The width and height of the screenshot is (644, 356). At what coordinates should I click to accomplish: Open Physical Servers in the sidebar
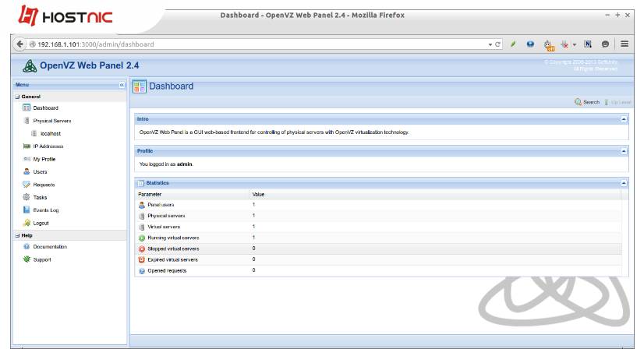click(52, 121)
